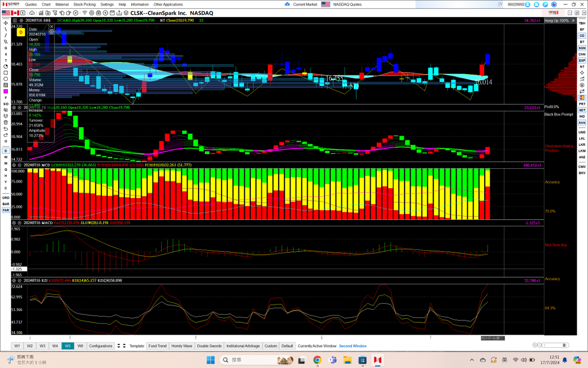588x368 pixels.
Task: Undo the last drawing action
Action: [6, 129]
